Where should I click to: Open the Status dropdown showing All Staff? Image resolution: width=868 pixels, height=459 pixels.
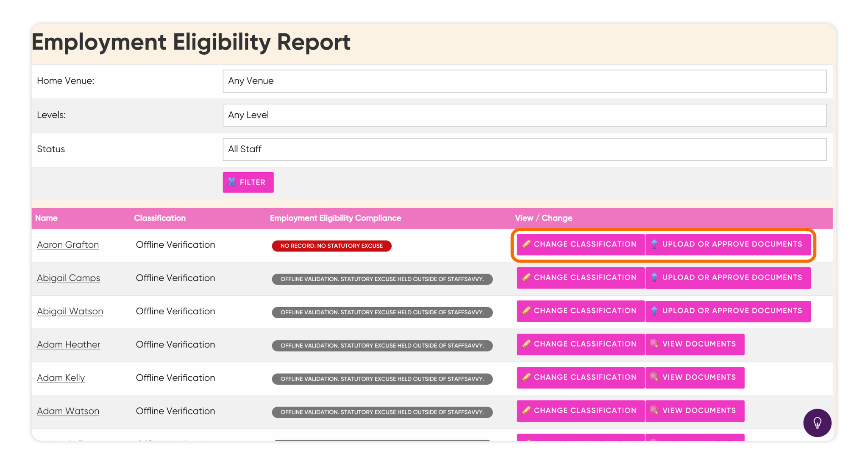click(524, 149)
